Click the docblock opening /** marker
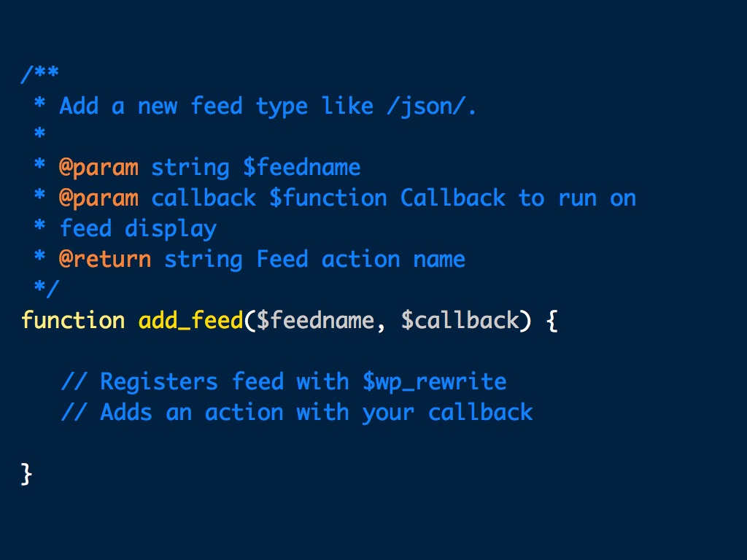The width and height of the screenshot is (747, 560). [x=40, y=75]
